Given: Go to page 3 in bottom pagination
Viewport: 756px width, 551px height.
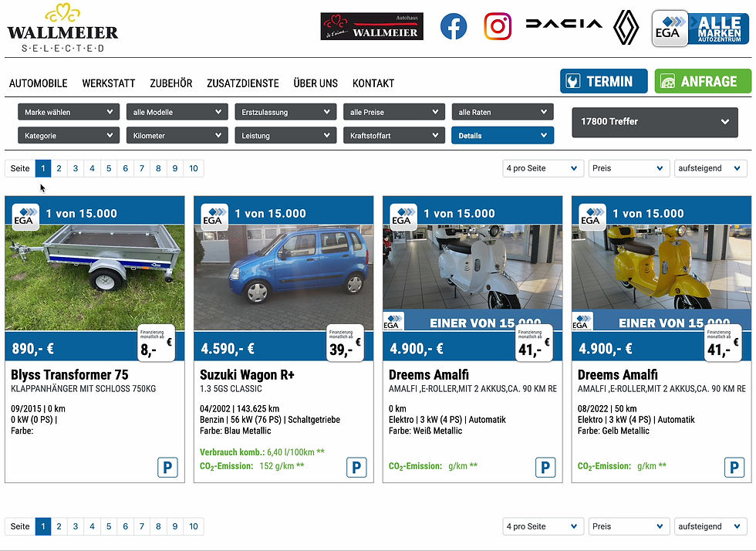Looking at the screenshot, I should tap(76, 526).
